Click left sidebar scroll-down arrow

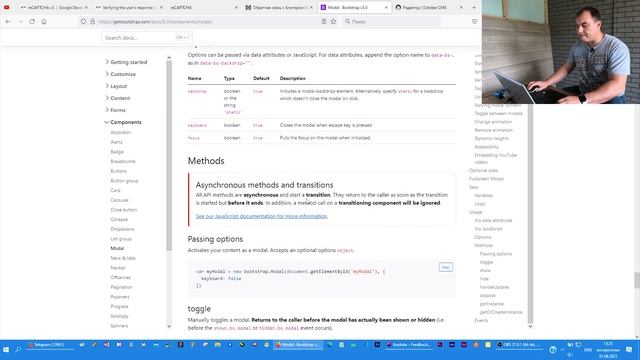[169, 326]
